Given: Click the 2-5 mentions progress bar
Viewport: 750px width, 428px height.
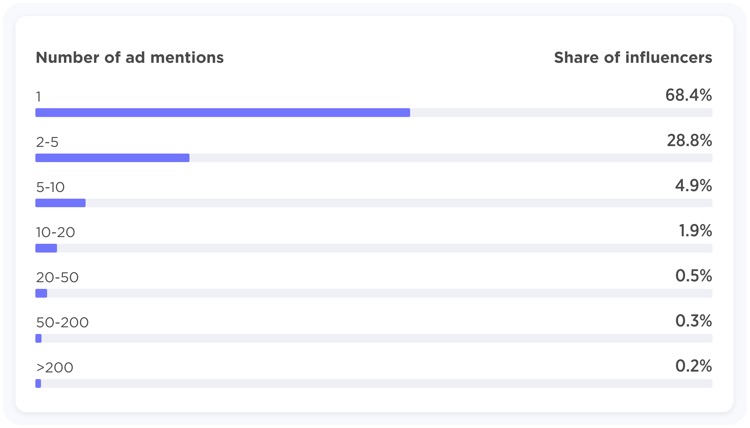Looking at the screenshot, I should (x=374, y=158).
